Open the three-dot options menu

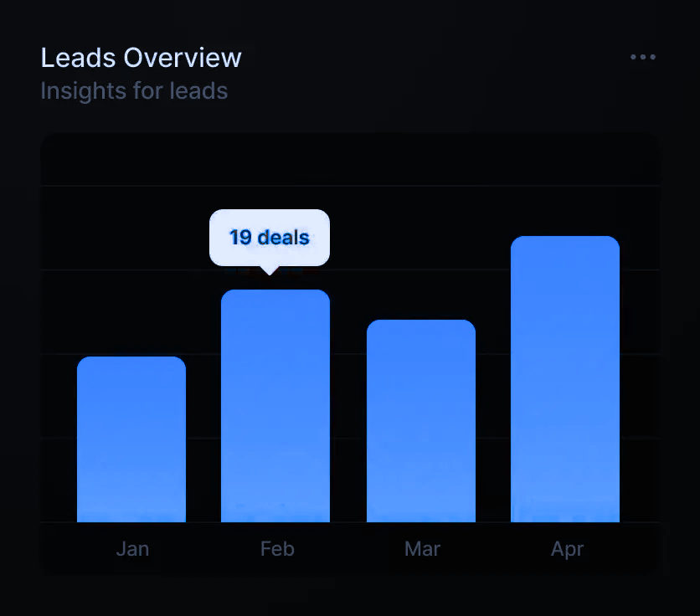[x=642, y=57]
